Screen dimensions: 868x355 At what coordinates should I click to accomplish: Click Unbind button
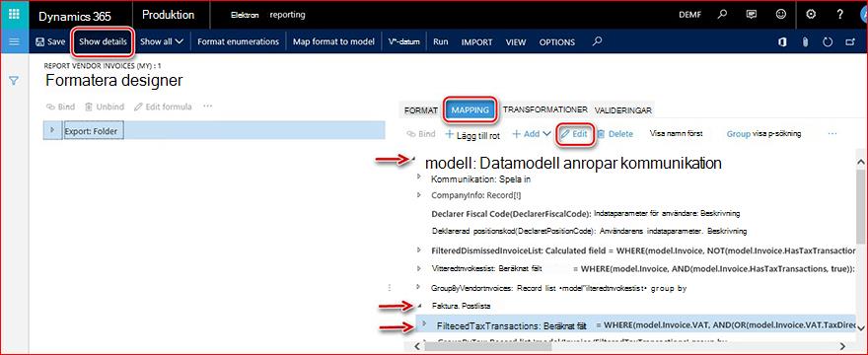[x=105, y=106]
